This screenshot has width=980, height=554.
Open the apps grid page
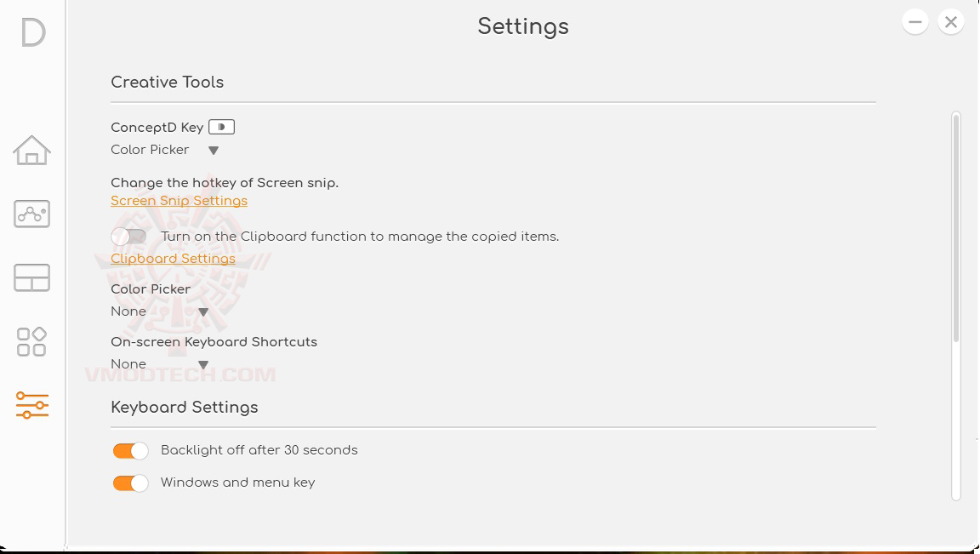pos(31,342)
